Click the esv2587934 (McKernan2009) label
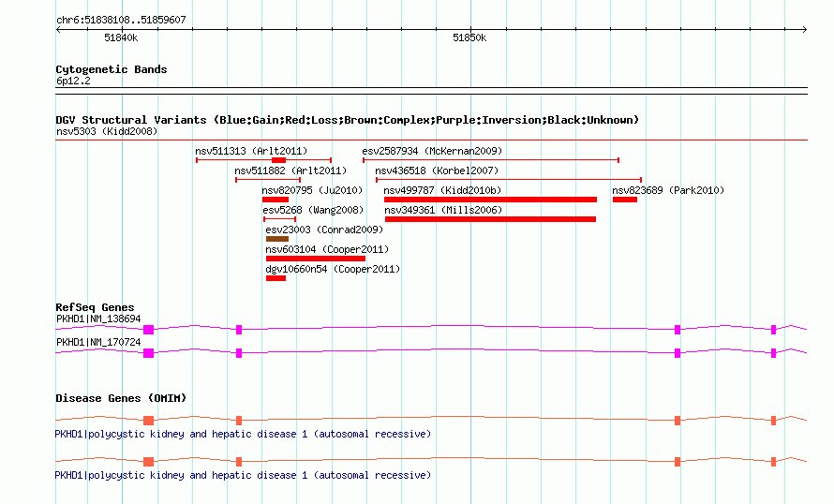834x504 pixels. 432,151
